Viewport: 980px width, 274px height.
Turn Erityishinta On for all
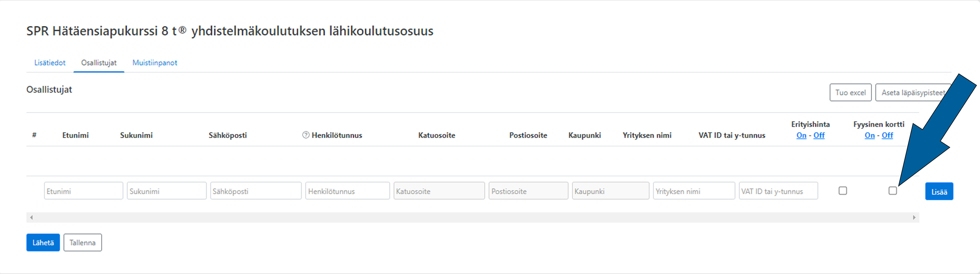(x=801, y=135)
